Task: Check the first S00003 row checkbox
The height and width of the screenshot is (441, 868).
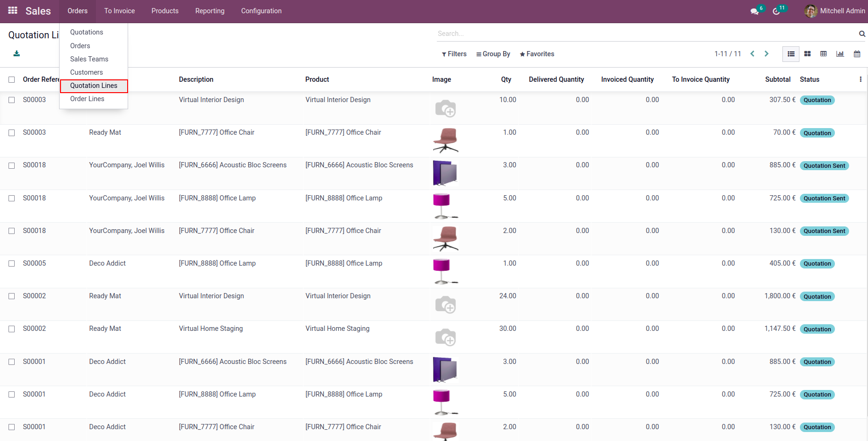Action: click(12, 100)
